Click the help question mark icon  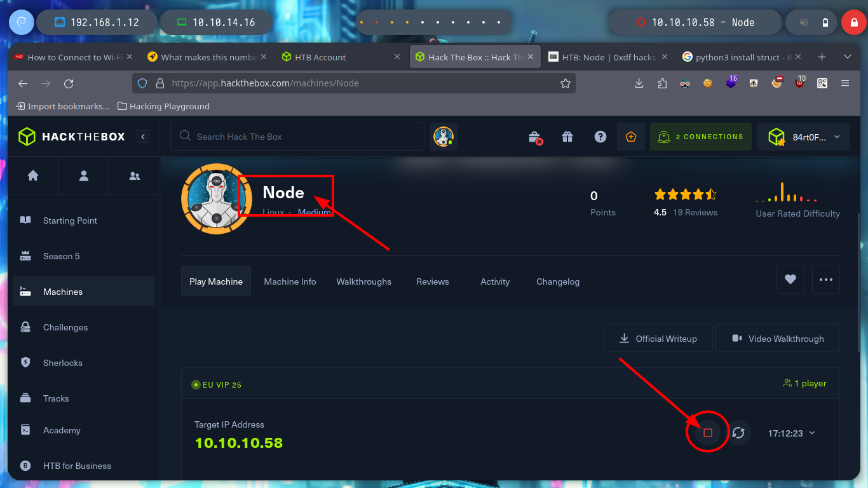pyautogui.click(x=600, y=137)
